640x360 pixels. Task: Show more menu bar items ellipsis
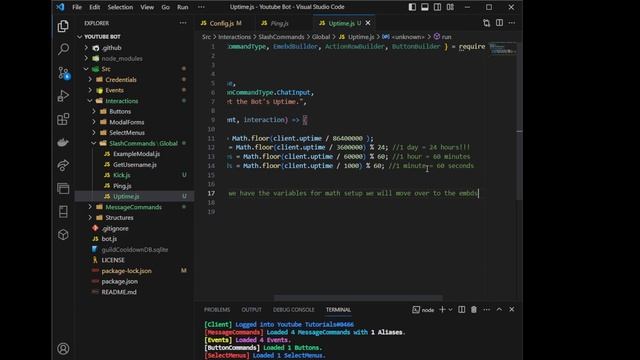pos(201,7)
